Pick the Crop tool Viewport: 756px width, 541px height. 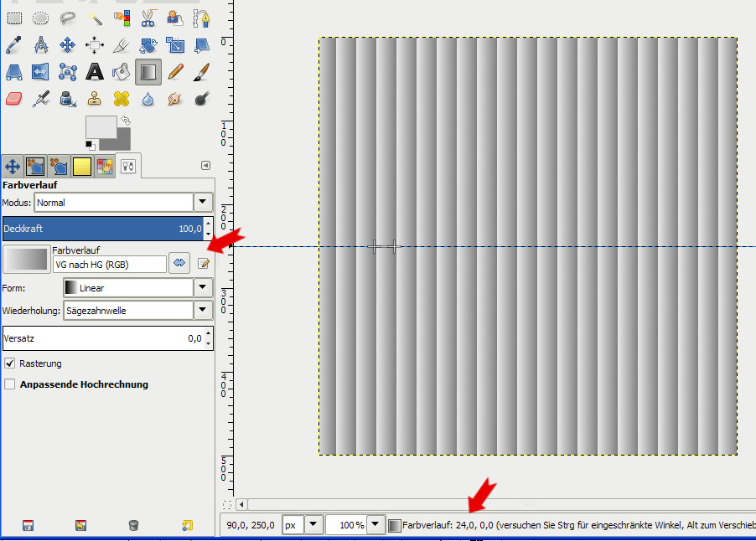click(x=122, y=45)
